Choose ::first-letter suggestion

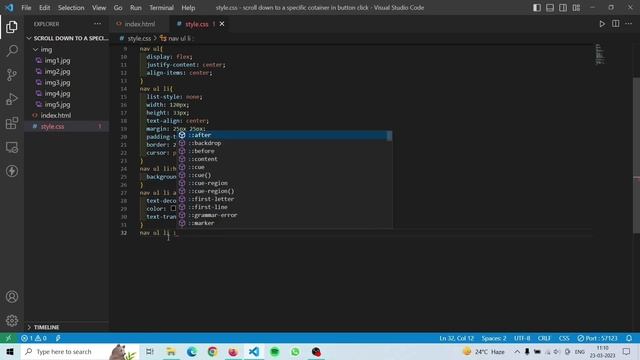pyautogui.click(x=285, y=199)
